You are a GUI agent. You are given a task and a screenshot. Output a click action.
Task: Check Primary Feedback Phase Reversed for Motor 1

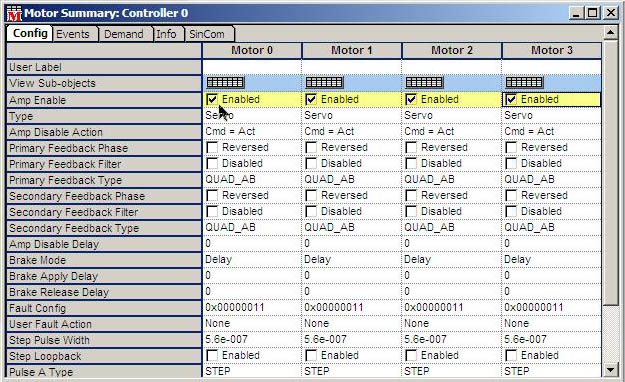[x=311, y=148]
